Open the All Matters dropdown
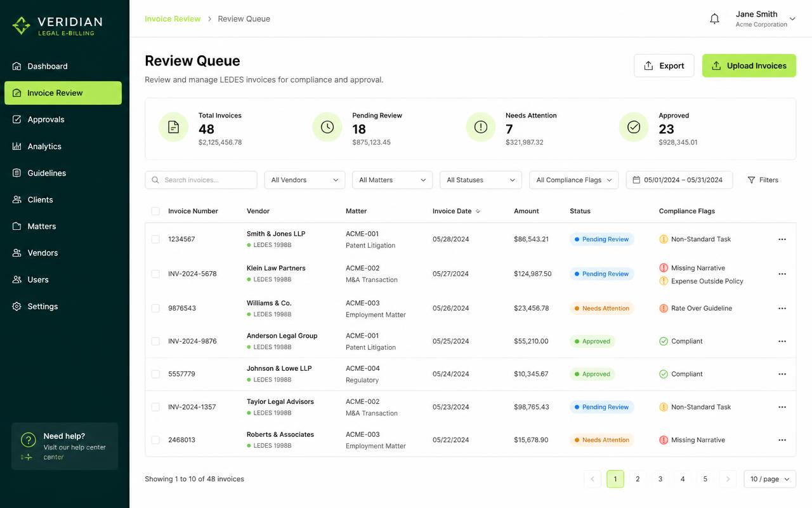The height and width of the screenshot is (508, 812). tap(392, 180)
